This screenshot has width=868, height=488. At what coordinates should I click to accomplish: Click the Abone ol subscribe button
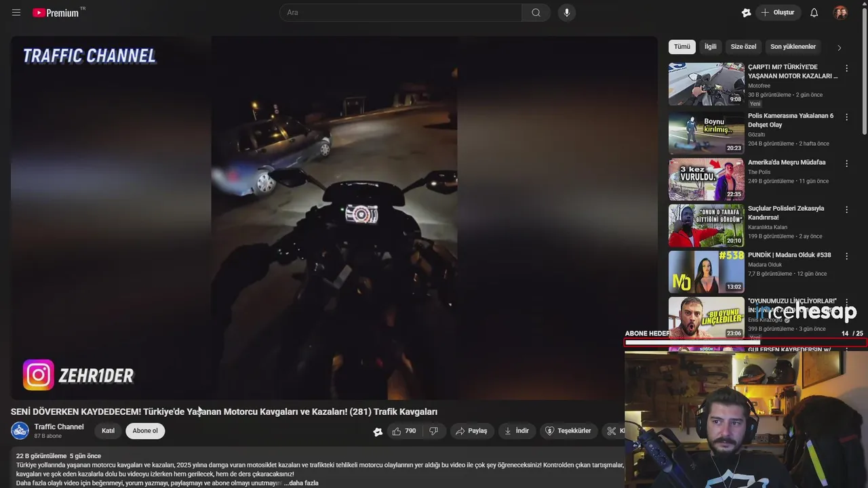pyautogui.click(x=145, y=431)
